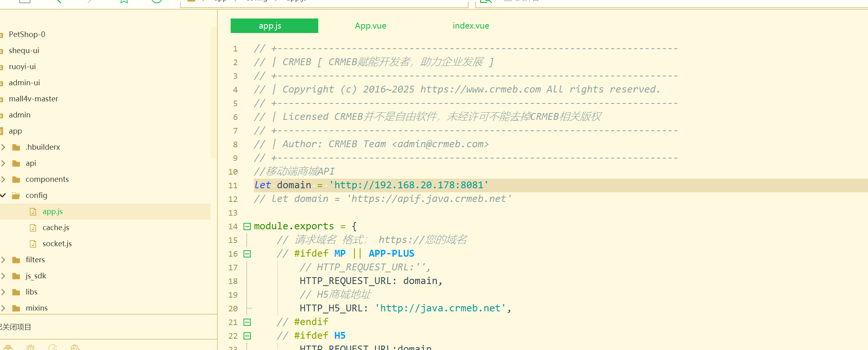868x350 pixels.
Task: Click the APP-PLUS keyword on line 16
Action: click(392, 254)
